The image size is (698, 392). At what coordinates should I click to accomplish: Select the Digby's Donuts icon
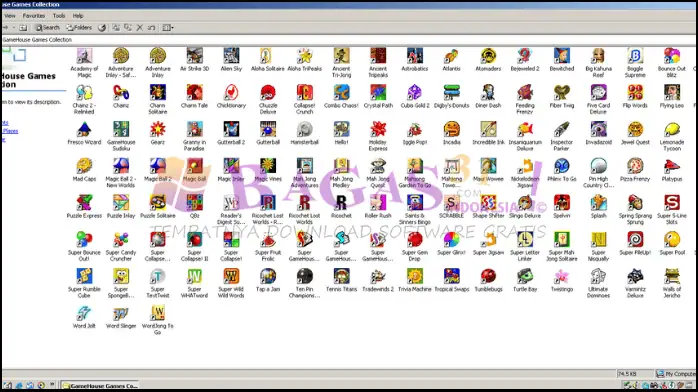pyautogui.click(x=451, y=93)
